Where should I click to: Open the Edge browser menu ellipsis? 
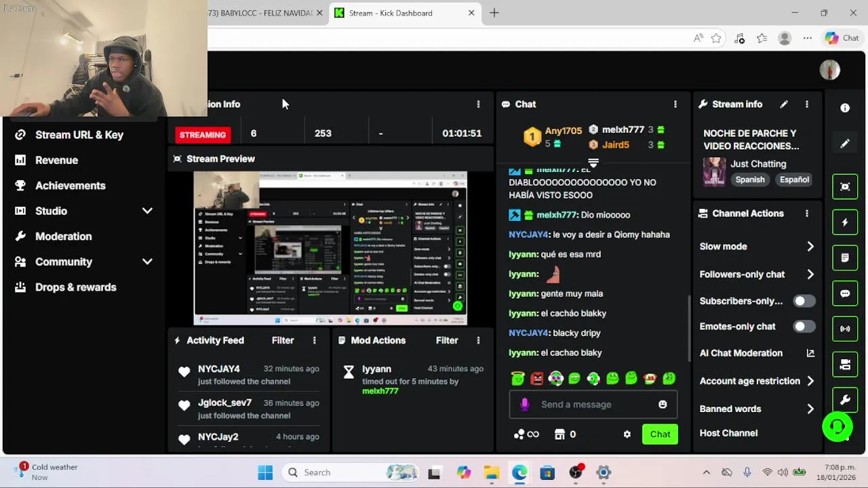(x=807, y=39)
